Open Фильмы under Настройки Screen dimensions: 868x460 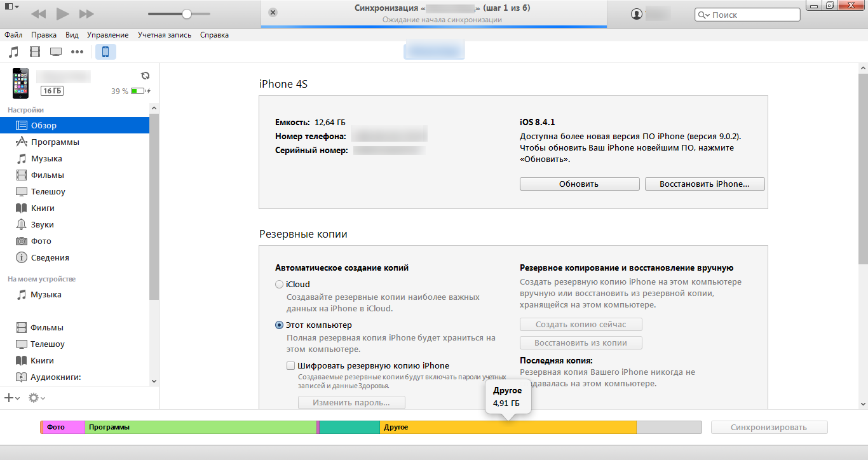coord(75,175)
